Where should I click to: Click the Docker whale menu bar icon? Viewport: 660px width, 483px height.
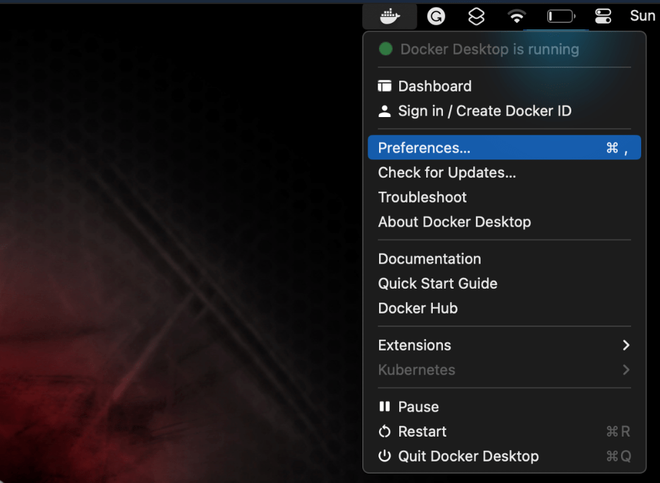[390, 16]
